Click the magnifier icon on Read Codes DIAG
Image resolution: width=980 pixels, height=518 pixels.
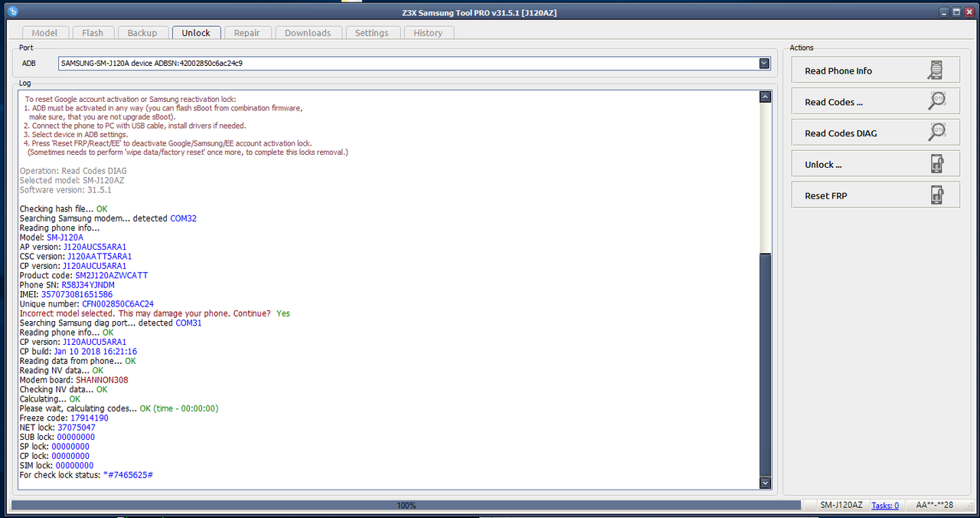point(936,133)
